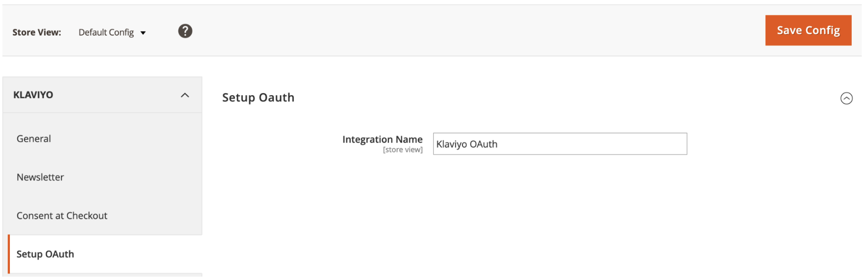Click the Integration Name field label
Screen dimensions: 868x277
382,139
